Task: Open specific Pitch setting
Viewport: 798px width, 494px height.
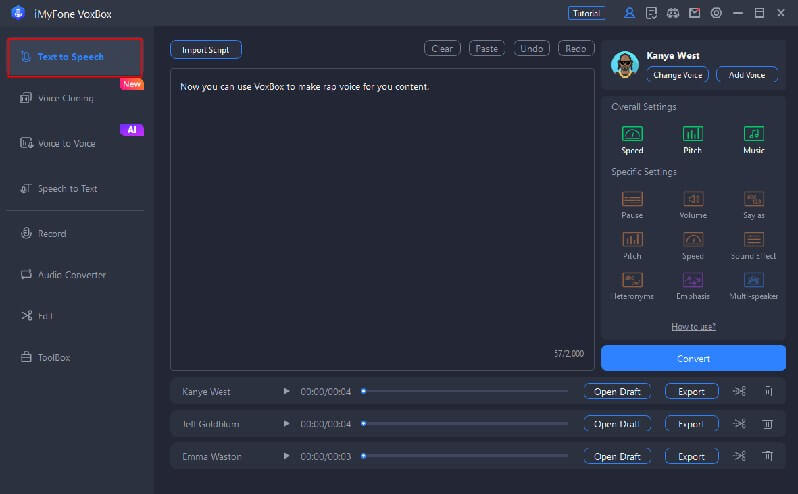Action: [x=632, y=245]
